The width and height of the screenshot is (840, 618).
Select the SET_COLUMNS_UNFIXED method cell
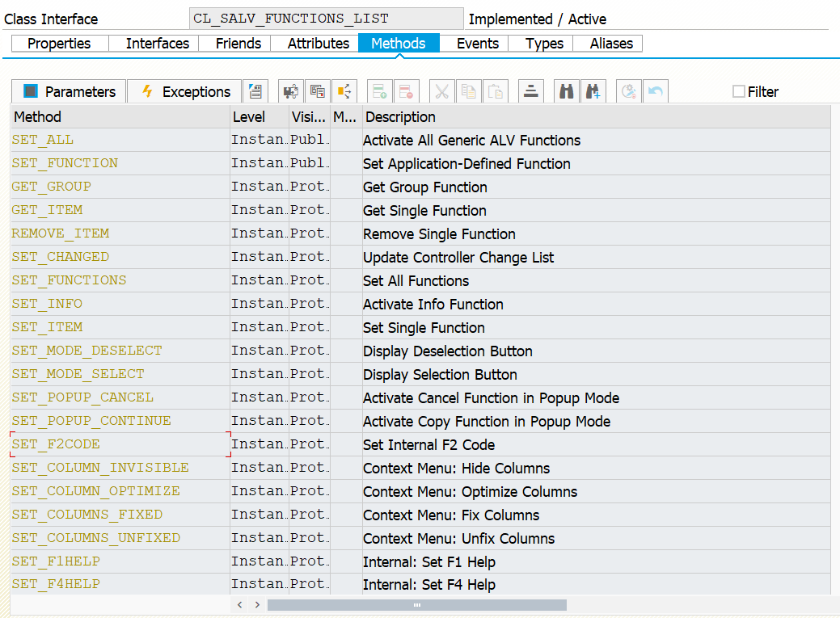[120, 538]
